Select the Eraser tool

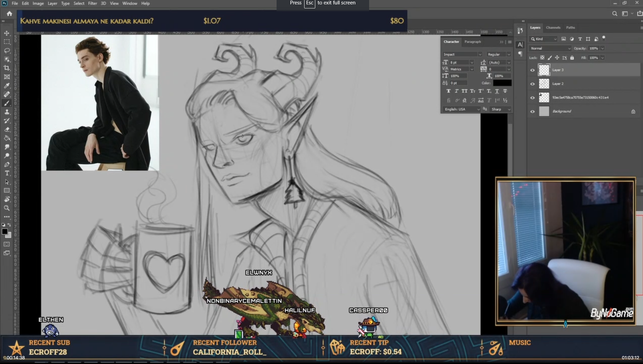click(7, 129)
